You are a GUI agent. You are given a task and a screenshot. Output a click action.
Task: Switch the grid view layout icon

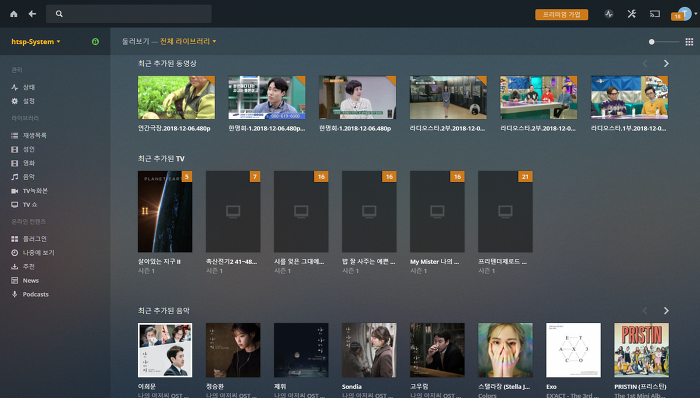tap(689, 41)
